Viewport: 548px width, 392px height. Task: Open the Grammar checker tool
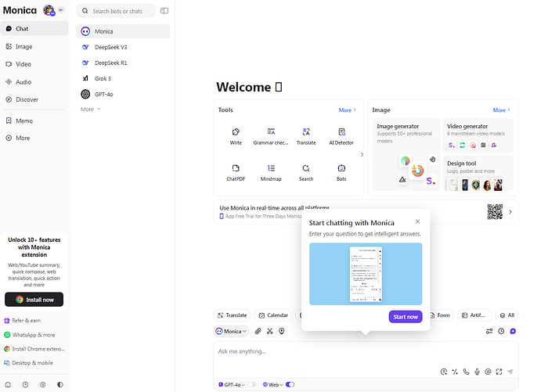(x=271, y=136)
